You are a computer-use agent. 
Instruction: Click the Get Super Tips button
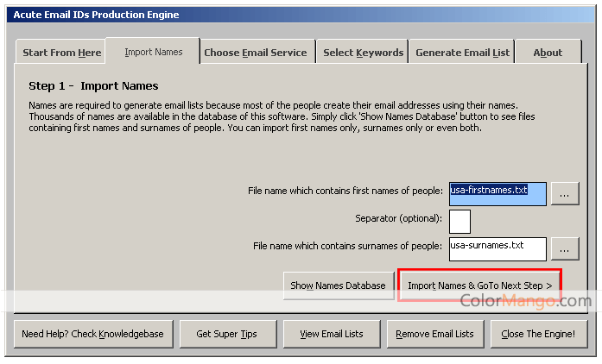pos(227,334)
